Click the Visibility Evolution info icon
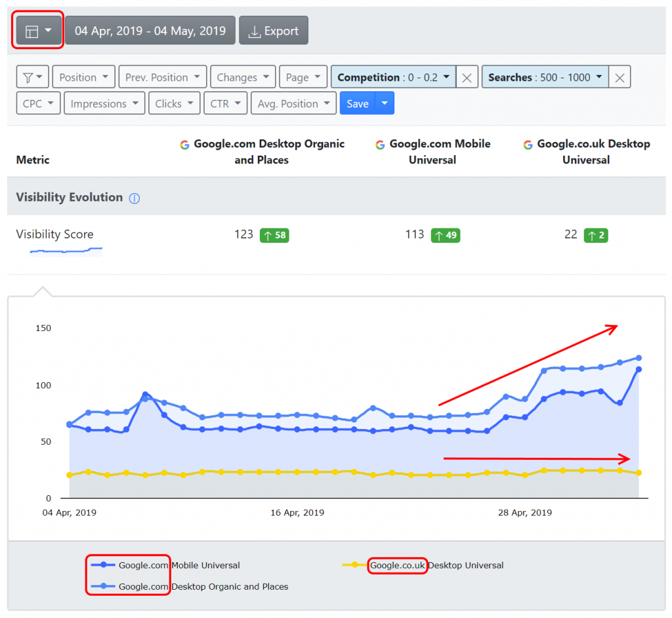The height and width of the screenshot is (618, 672). (135, 198)
